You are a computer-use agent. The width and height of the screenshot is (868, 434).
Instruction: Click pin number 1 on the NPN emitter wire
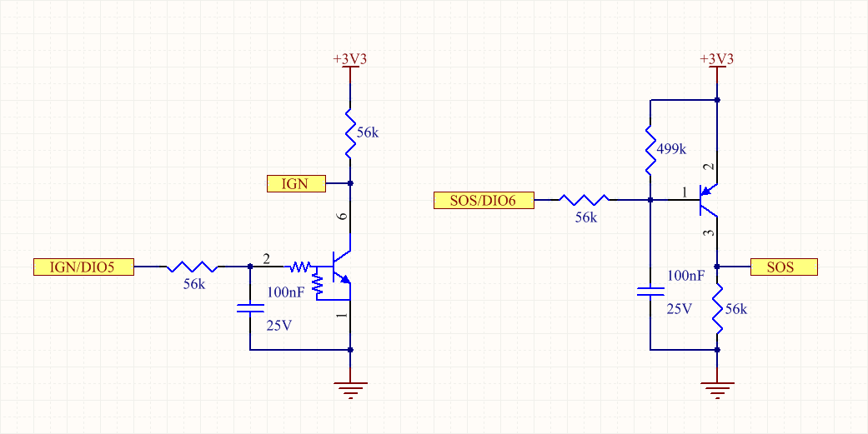pos(344,316)
